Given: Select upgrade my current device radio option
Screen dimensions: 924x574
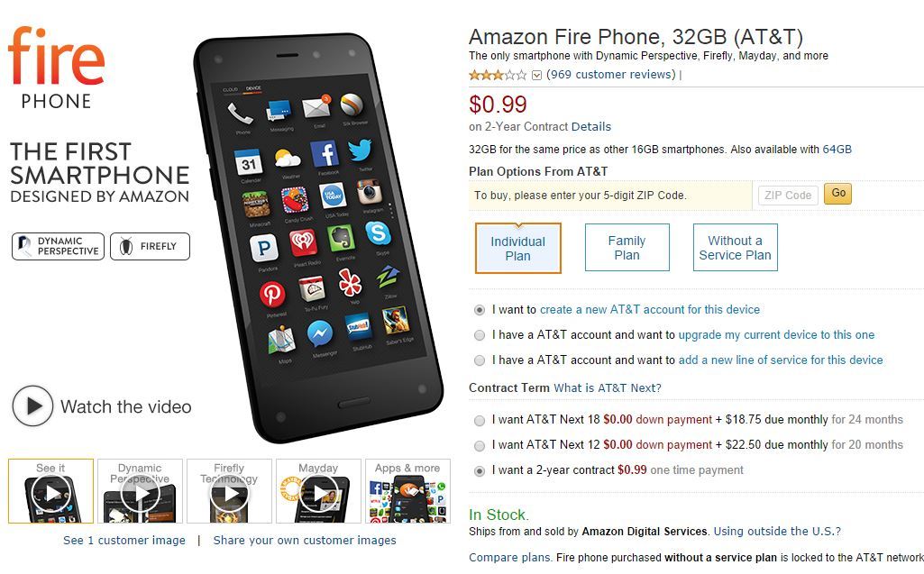Looking at the screenshot, I should click(x=480, y=335).
